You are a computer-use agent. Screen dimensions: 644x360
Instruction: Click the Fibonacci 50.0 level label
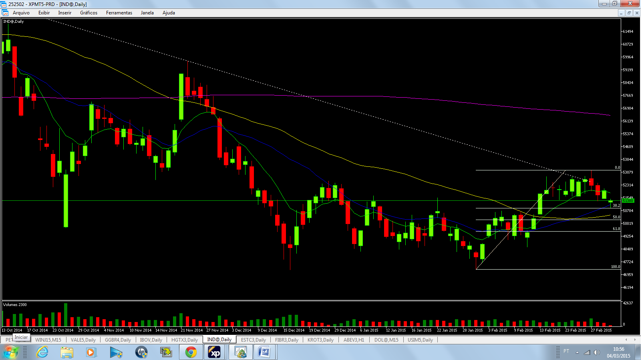[616, 217]
